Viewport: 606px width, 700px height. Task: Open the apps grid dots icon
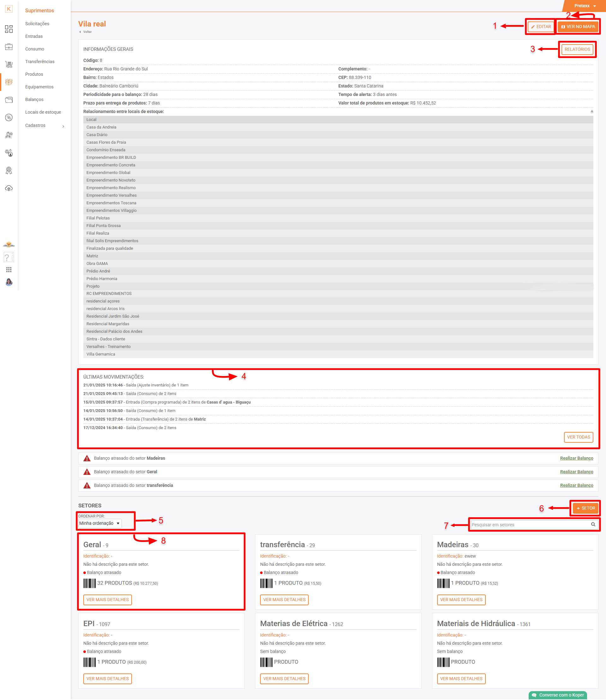coord(9,270)
